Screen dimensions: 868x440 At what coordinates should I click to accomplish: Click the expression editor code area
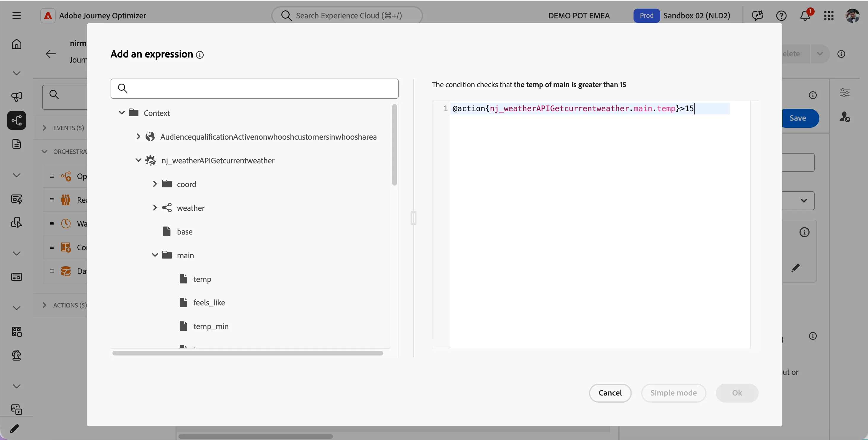tap(600, 224)
